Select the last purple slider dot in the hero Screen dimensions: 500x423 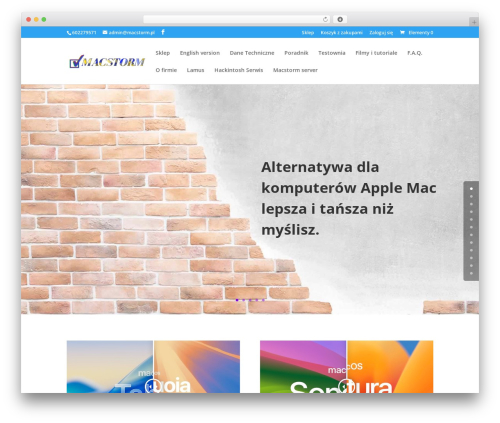263,300
